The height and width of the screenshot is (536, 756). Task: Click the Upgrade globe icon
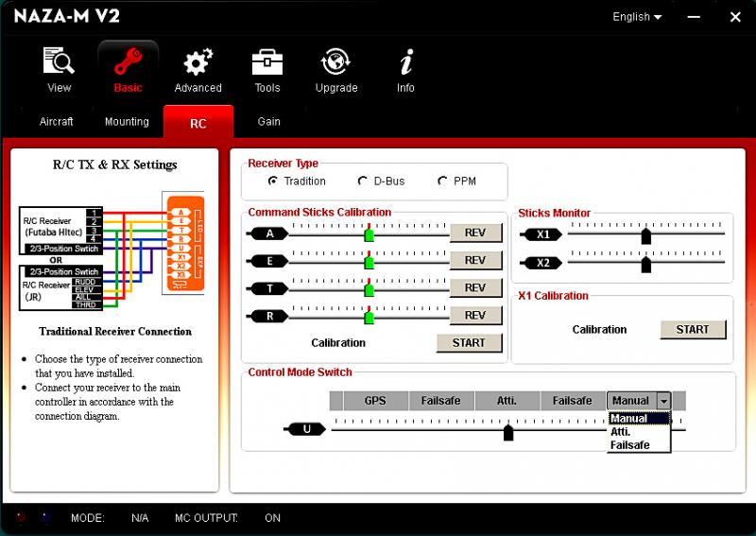point(336,62)
